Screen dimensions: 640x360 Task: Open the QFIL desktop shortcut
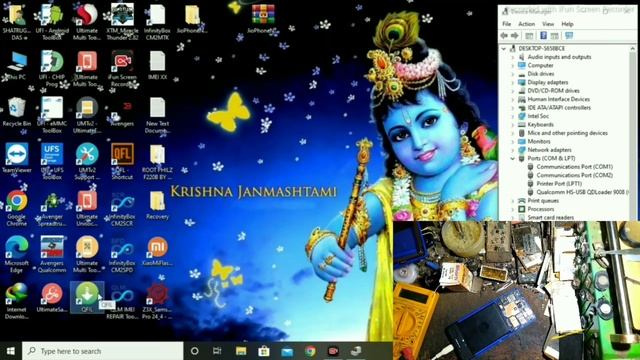coord(87,298)
